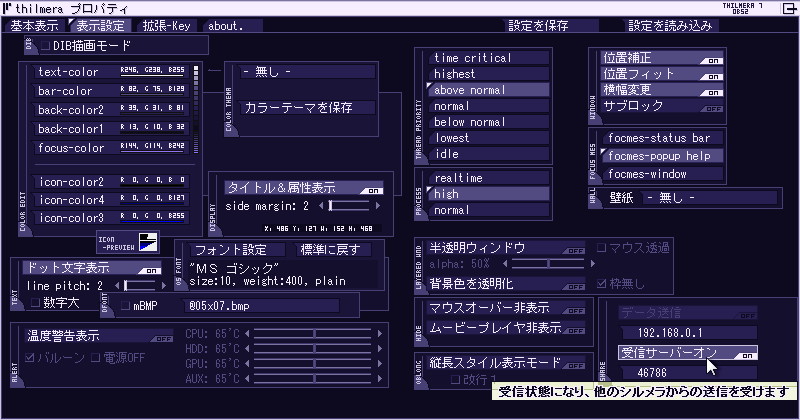Click the icon-color3 RGB value swatch
The image size is (800, 420).
point(153,217)
